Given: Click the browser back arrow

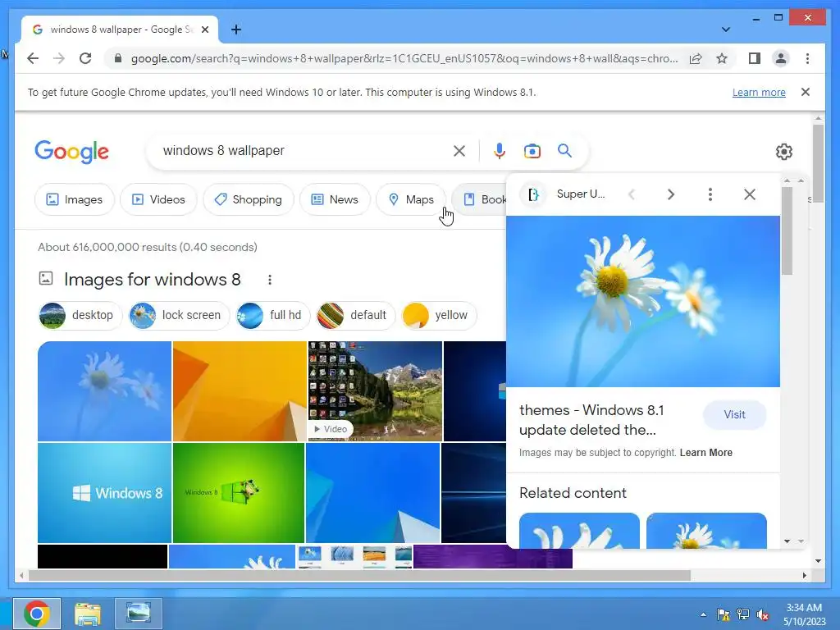Looking at the screenshot, I should tap(33, 58).
